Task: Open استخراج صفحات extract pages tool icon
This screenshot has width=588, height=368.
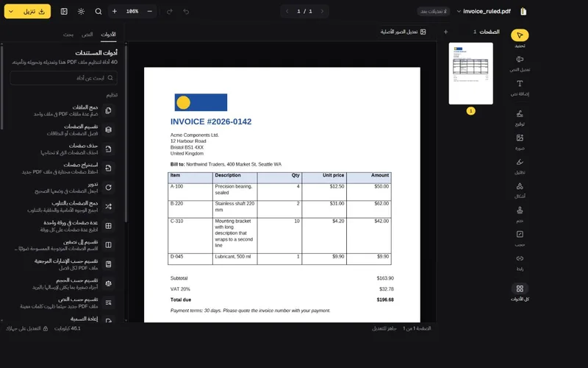Action: (x=108, y=169)
